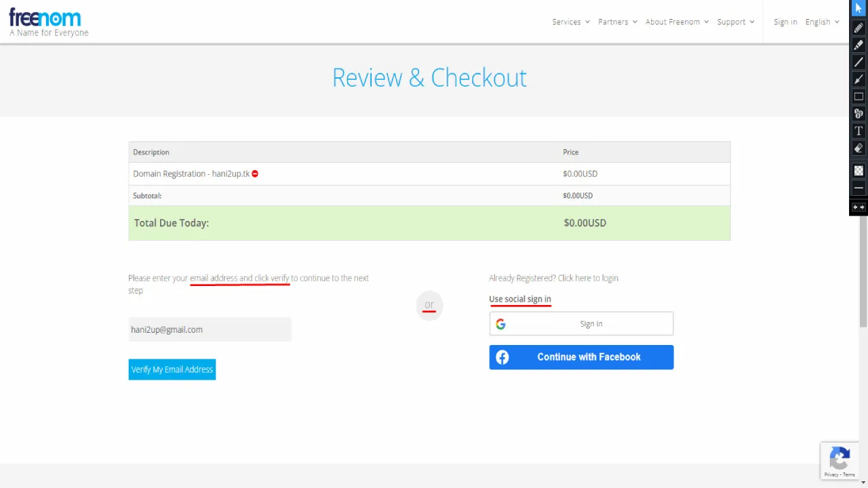Click the 'Total Due Today:' label

click(172, 223)
